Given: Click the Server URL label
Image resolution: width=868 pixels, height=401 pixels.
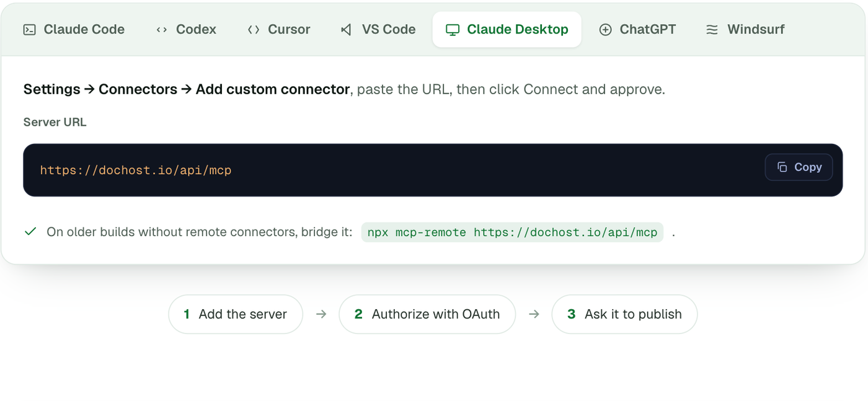Looking at the screenshot, I should coord(55,122).
